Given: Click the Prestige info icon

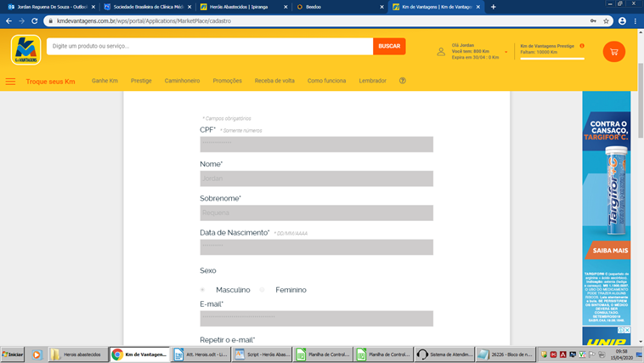Looking at the screenshot, I should click(582, 46).
